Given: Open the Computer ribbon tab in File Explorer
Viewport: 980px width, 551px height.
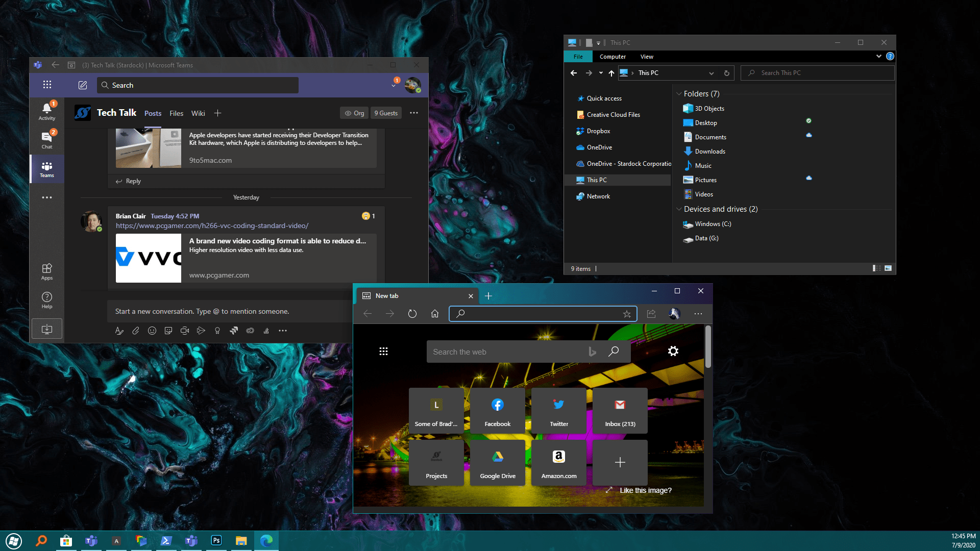Looking at the screenshot, I should (x=612, y=57).
